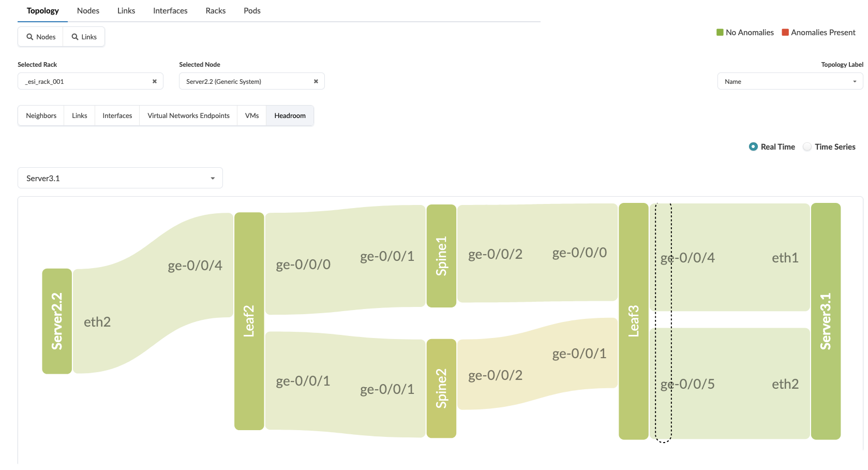This screenshot has height=470, width=868.
Task: Open the Pods tab
Action: (252, 10)
